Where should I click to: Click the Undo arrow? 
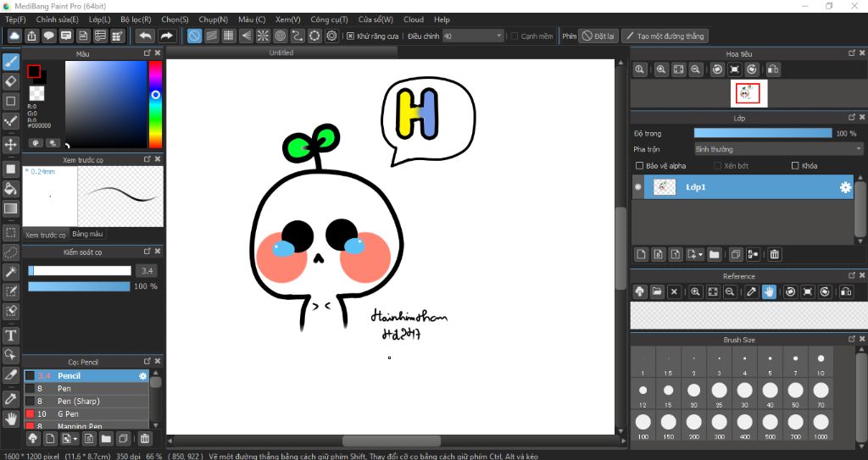pos(145,36)
